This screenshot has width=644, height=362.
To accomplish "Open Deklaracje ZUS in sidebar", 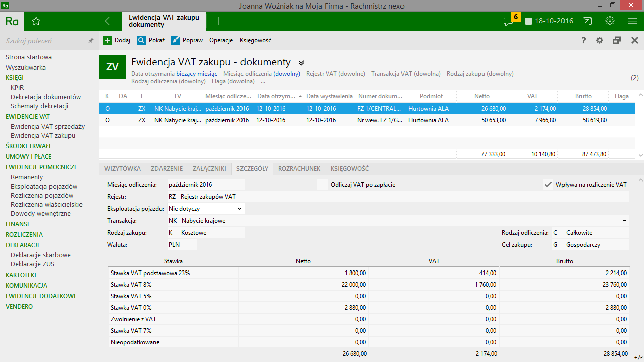I will pos(32,264).
